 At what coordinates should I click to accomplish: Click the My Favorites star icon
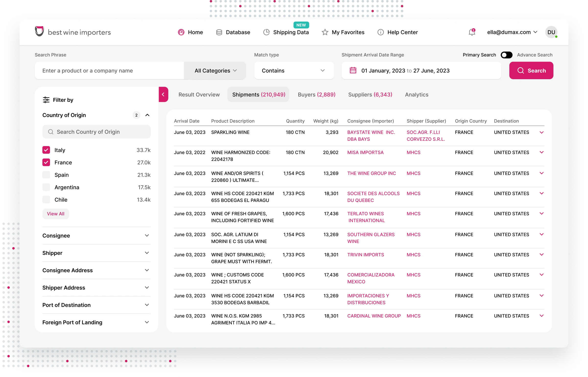coord(325,32)
